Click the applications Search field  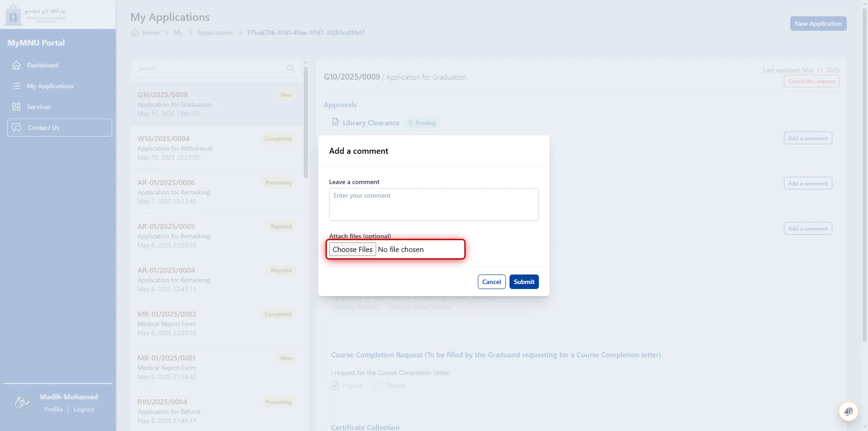[x=216, y=68]
